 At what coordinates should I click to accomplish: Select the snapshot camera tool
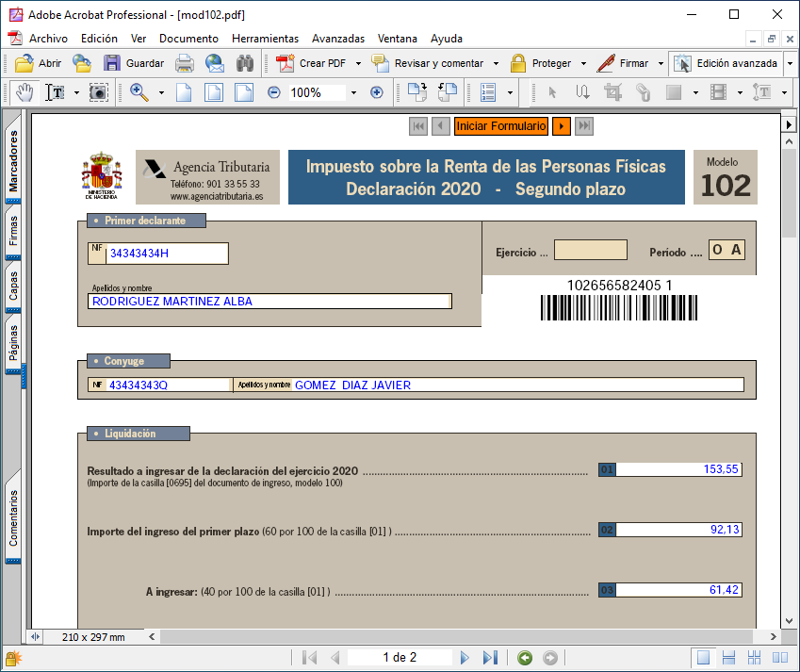click(99, 92)
